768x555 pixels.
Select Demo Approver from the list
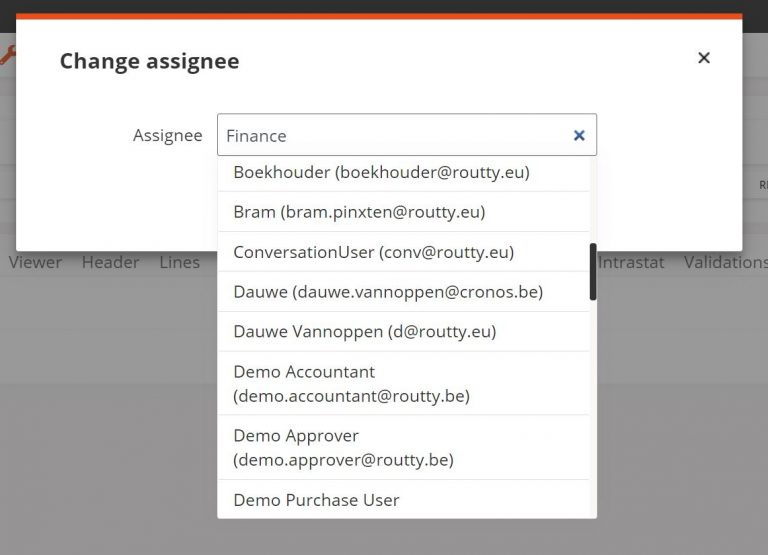[343, 448]
